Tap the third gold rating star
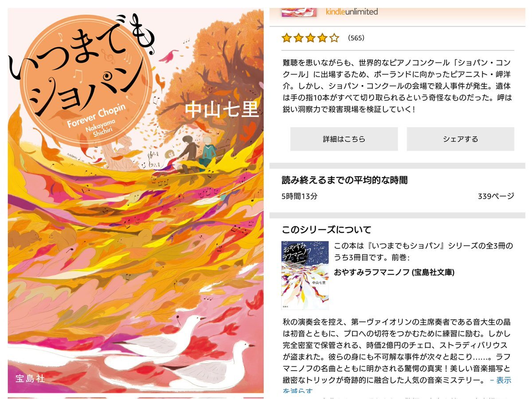This screenshot has width=532, height=399. click(310, 38)
